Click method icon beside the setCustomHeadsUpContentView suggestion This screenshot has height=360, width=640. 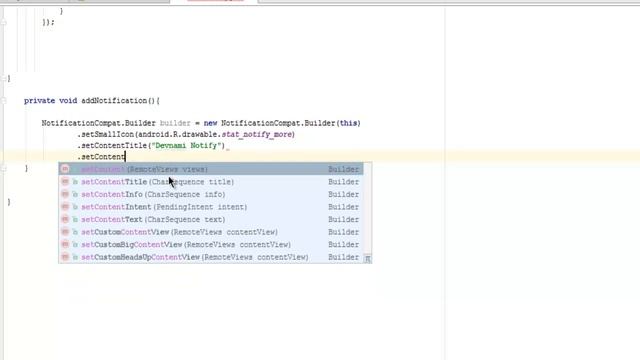65,257
